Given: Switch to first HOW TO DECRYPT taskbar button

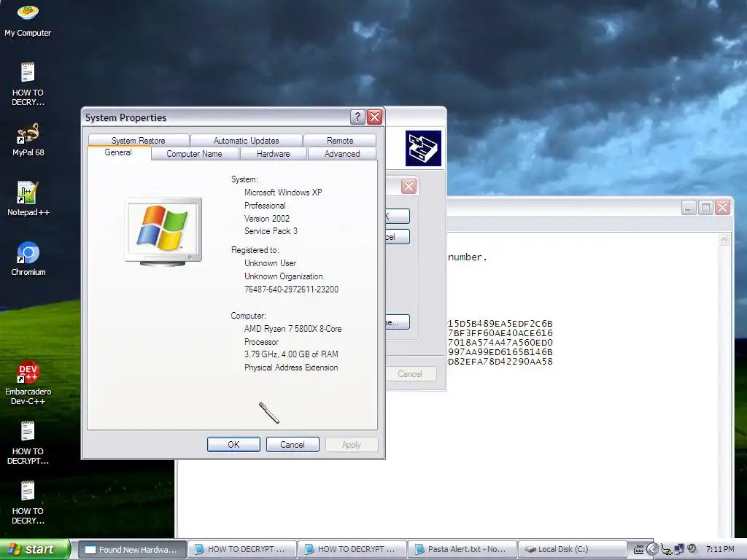Looking at the screenshot, I should [242, 549].
